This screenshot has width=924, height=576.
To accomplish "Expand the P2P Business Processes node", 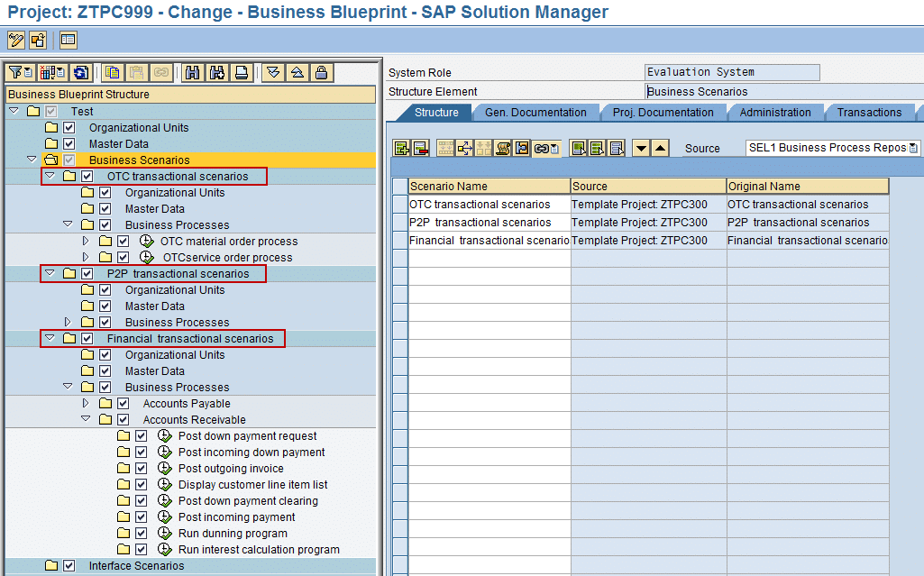I will [x=68, y=322].
